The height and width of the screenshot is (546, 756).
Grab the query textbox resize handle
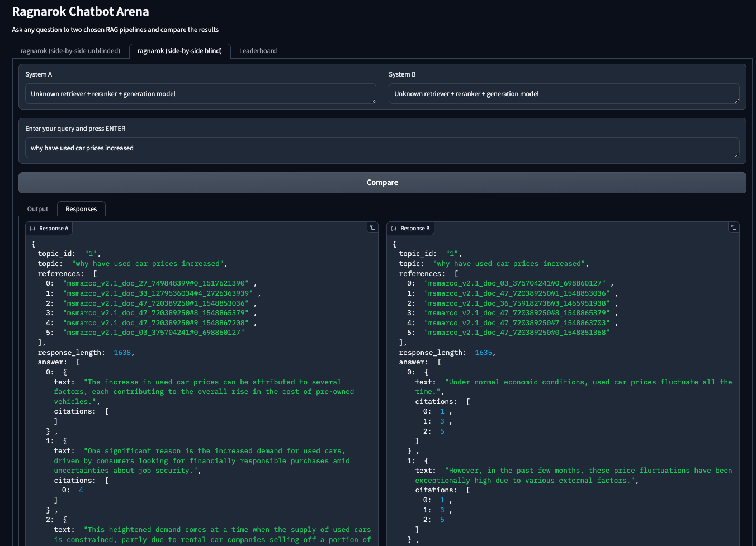(x=736, y=155)
